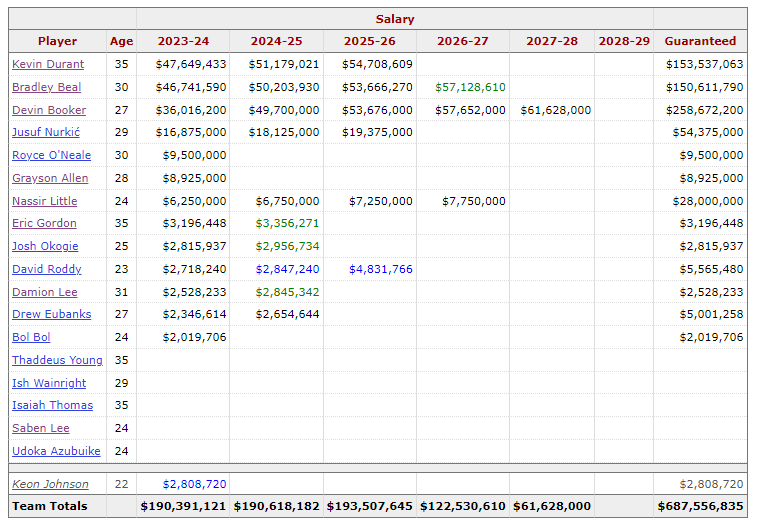The width and height of the screenshot is (757, 525).
Task: Open David Roddy's player page
Action: (47, 269)
